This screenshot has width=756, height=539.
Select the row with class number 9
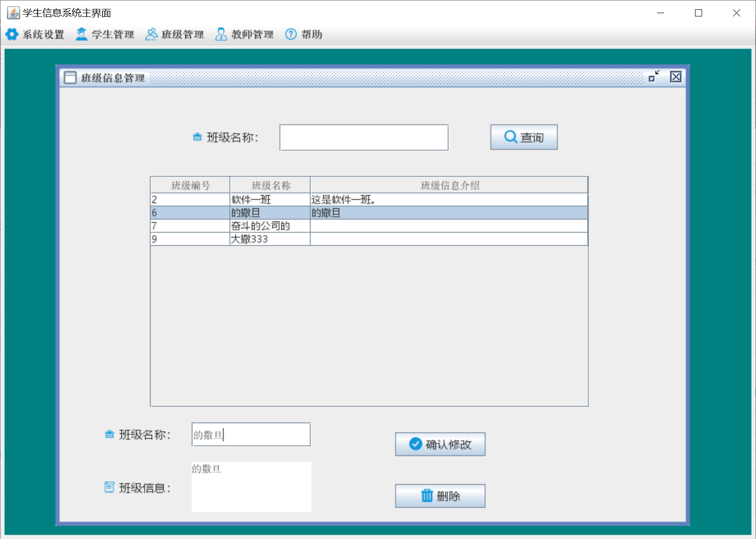[x=369, y=239]
